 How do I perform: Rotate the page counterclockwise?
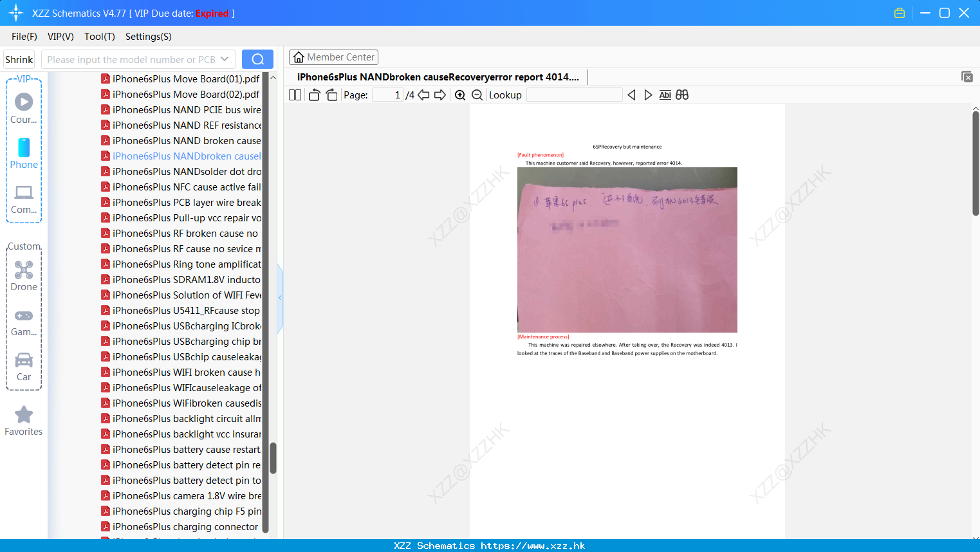click(314, 95)
